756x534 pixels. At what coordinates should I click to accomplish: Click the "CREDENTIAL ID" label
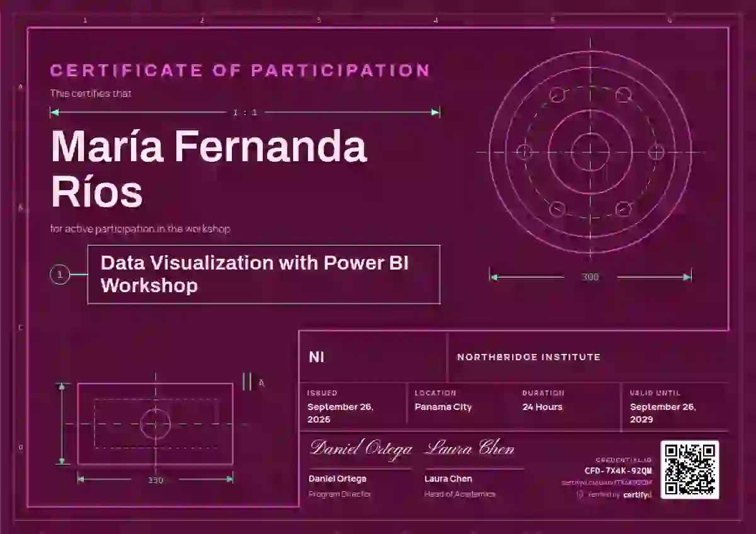(x=624, y=460)
